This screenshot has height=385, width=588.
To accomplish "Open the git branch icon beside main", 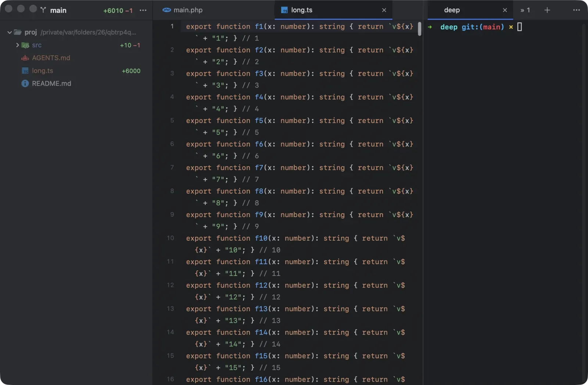I will coord(43,10).
